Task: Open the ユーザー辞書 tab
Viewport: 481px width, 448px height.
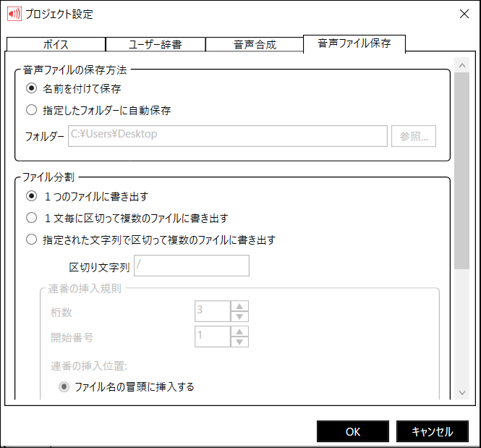Action: (x=156, y=44)
